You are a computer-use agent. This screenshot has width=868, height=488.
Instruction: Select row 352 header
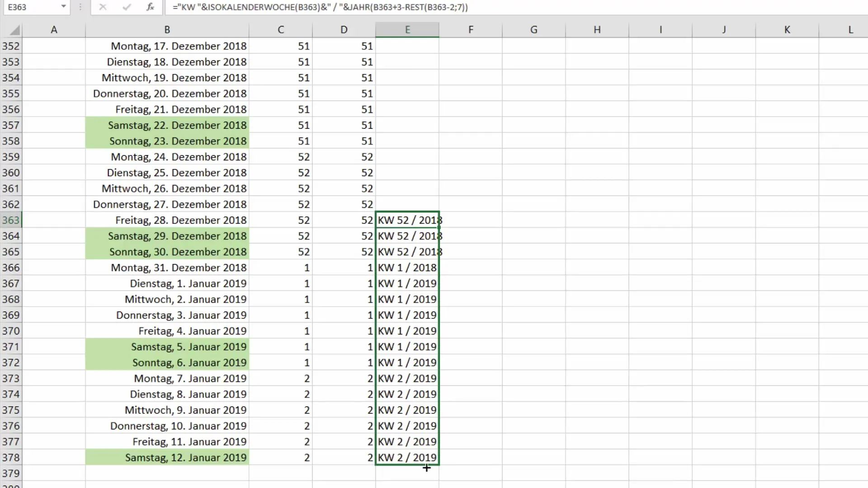click(x=11, y=46)
